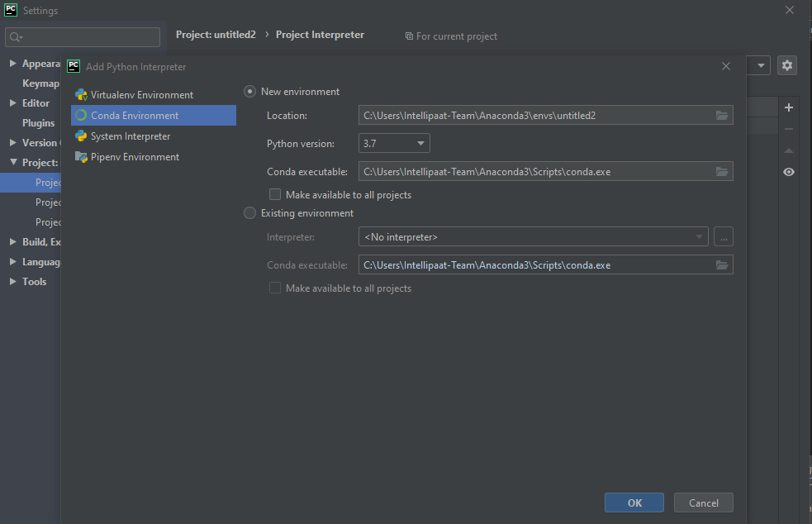Toggle the eye icon for early releases
812x524 pixels.
click(x=788, y=172)
